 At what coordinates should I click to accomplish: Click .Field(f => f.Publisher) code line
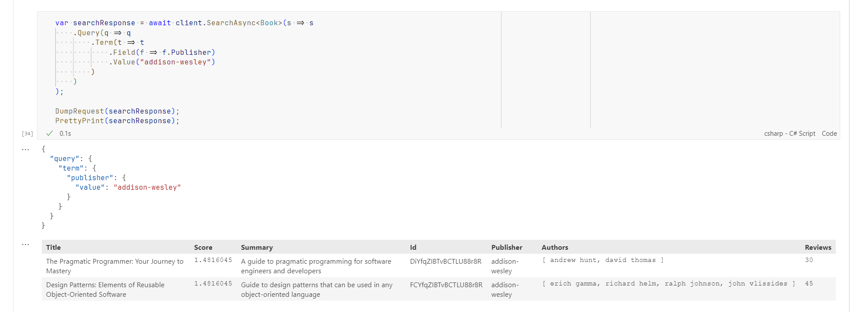pos(162,52)
